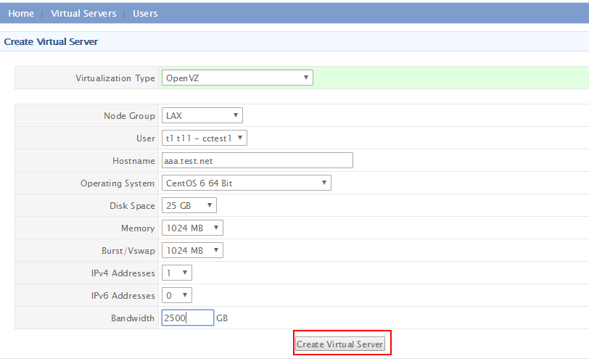Open the Operating System dropdown showing CentOS
The image size is (589, 364).
246,183
